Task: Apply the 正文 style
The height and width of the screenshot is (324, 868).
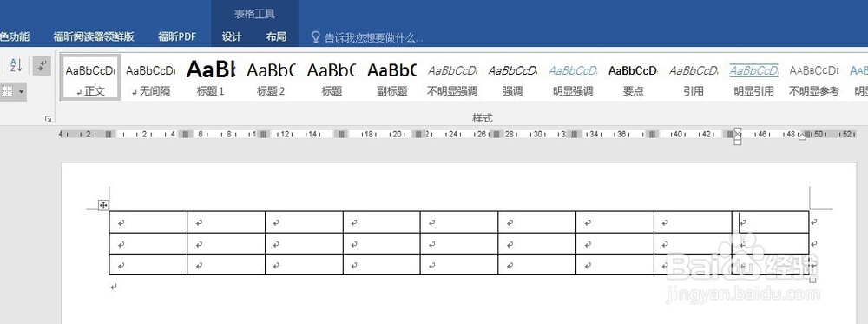Action: pyautogui.click(x=90, y=77)
